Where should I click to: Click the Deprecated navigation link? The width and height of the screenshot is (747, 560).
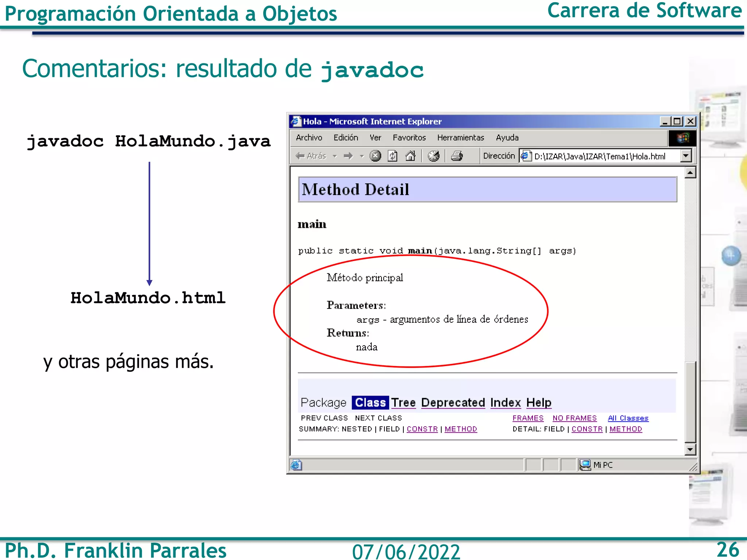[x=453, y=402]
